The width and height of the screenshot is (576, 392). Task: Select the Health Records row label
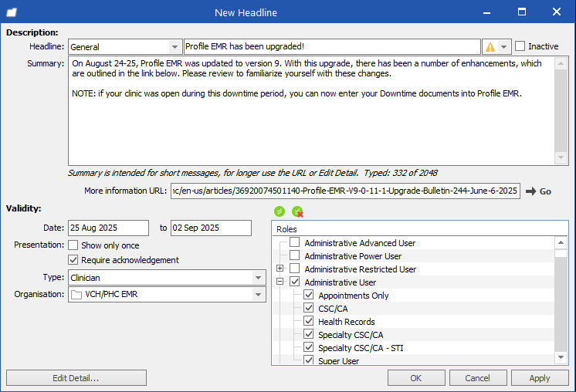click(x=347, y=322)
